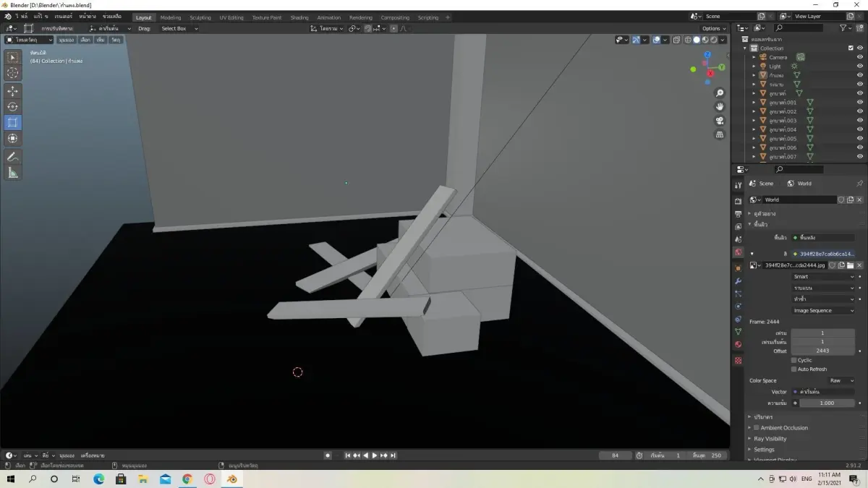
Task: Switch perspective/orthographic grid icon
Action: pos(720,134)
